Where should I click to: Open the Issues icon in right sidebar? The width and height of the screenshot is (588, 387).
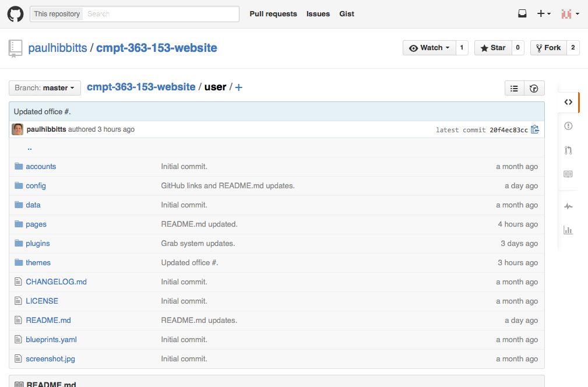[568, 126]
